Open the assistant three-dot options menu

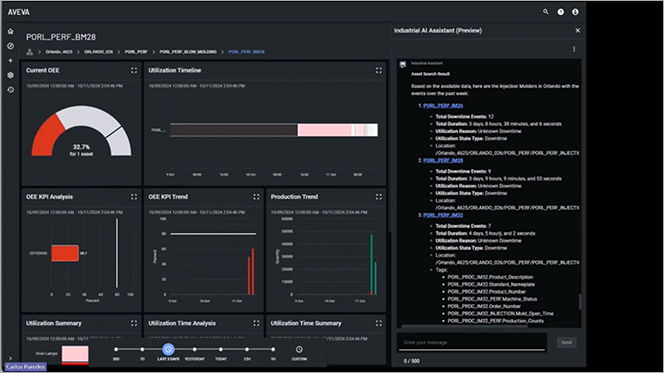574,49
